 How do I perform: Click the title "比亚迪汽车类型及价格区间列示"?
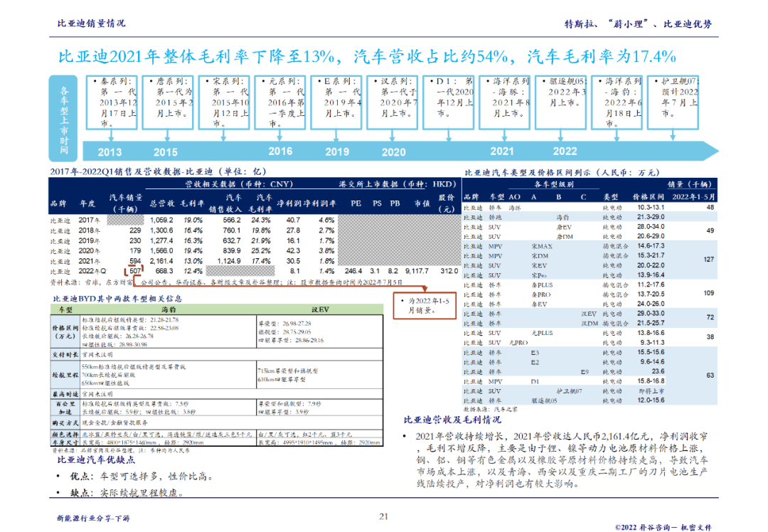pos(562,172)
